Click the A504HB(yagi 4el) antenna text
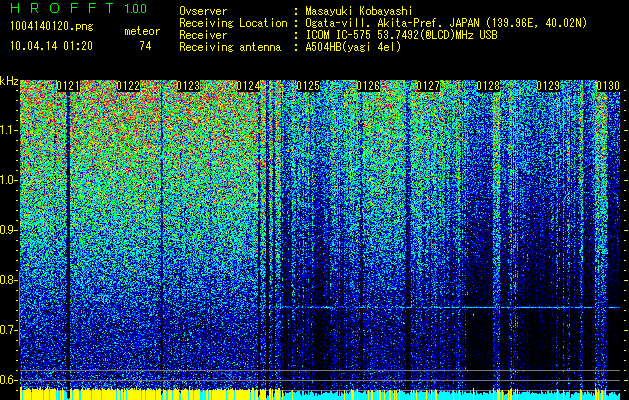 click(x=353, y=47)
